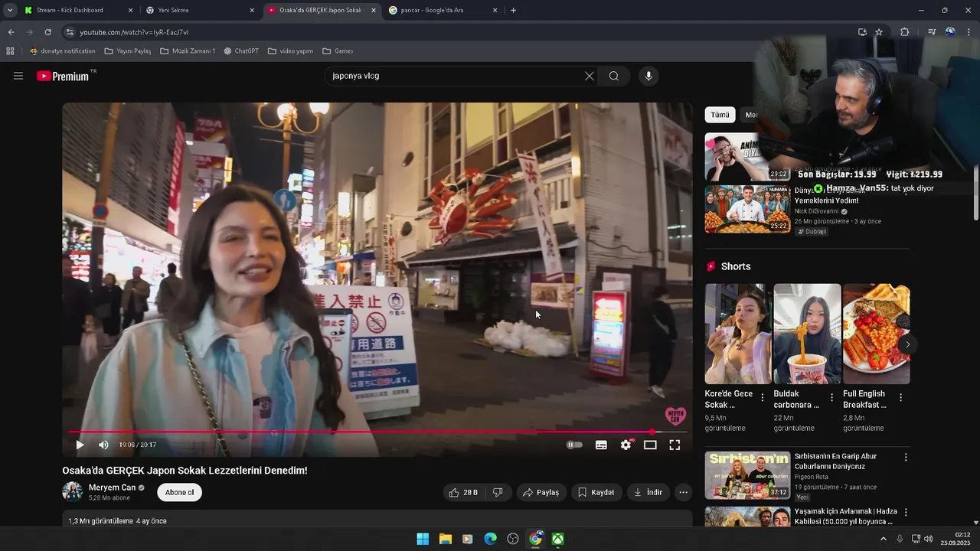The width and height of the screenshot is (980, 551).
Task: Dislike the video with thumbs down
Action: coord(498,492)
